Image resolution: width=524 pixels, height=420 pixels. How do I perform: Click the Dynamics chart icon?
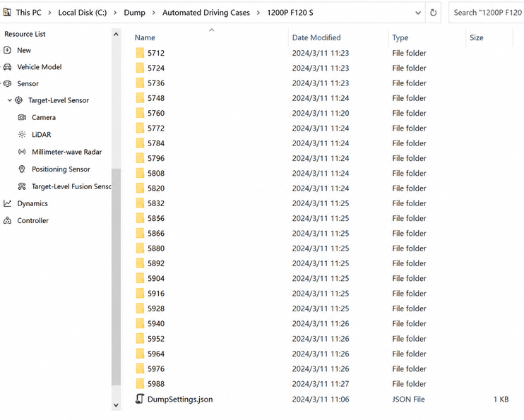click(x=7, y=203)
